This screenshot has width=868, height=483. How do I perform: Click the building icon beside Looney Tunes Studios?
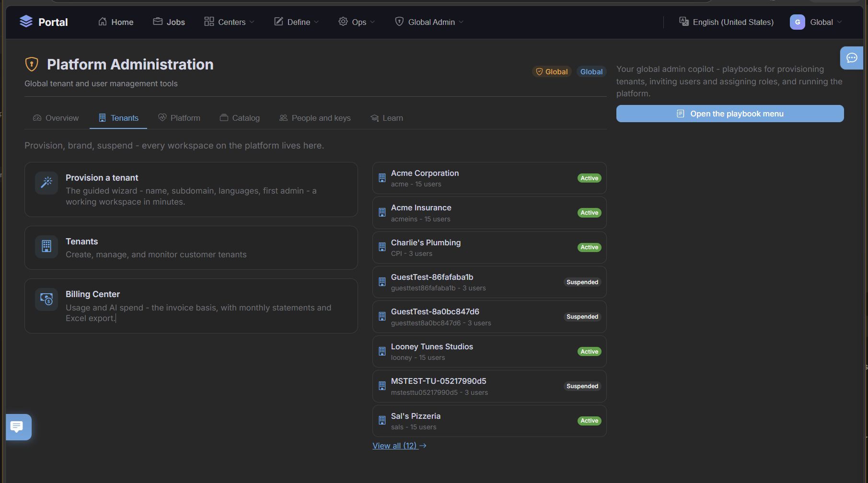pos(382,351)
